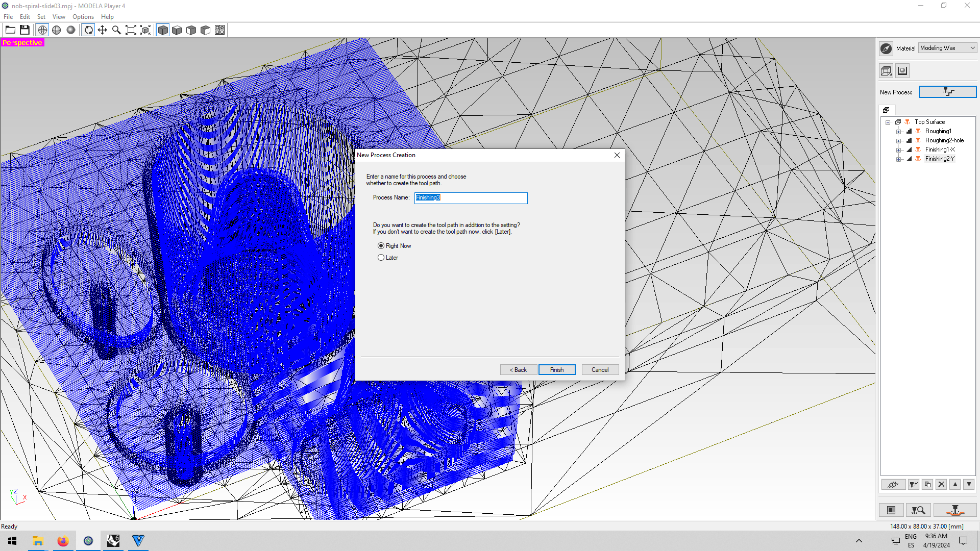980x551 pixels.
Task: Close the New Process Creation dialog
Action: pyautogui.click(x=617, y=155)
